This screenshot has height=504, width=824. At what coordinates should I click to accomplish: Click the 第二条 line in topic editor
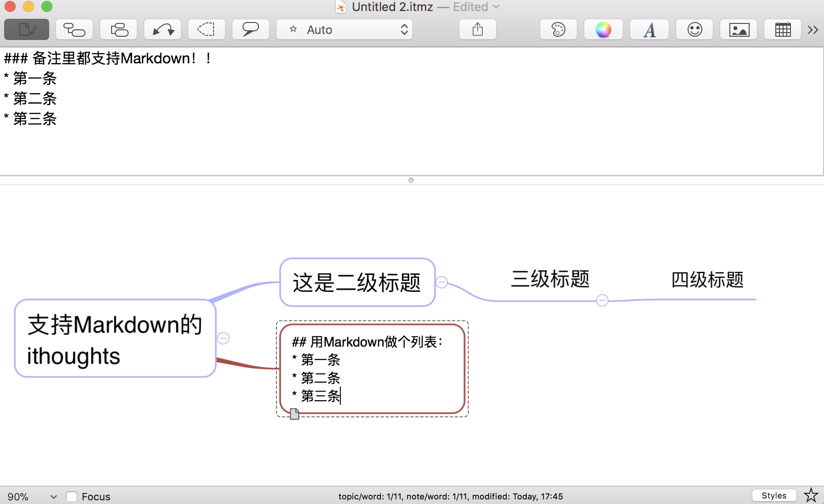[316, 378]
